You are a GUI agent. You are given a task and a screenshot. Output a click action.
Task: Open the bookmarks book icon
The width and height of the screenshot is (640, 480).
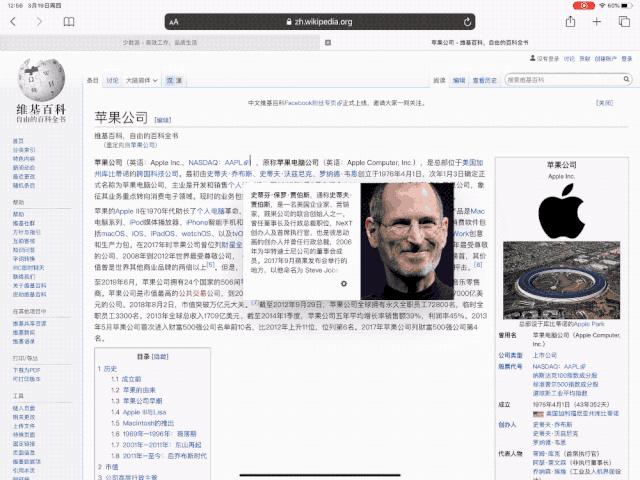[69, 22]
